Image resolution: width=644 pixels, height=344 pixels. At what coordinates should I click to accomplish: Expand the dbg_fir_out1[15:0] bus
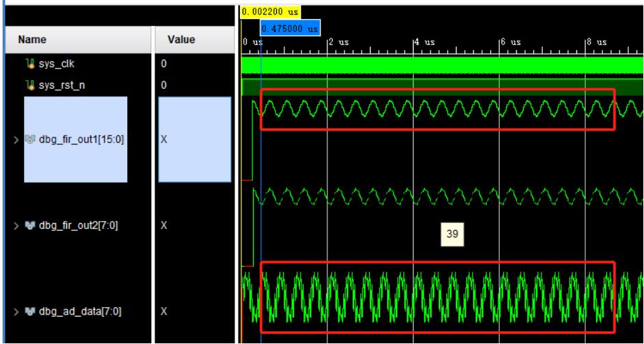point(17,140)
